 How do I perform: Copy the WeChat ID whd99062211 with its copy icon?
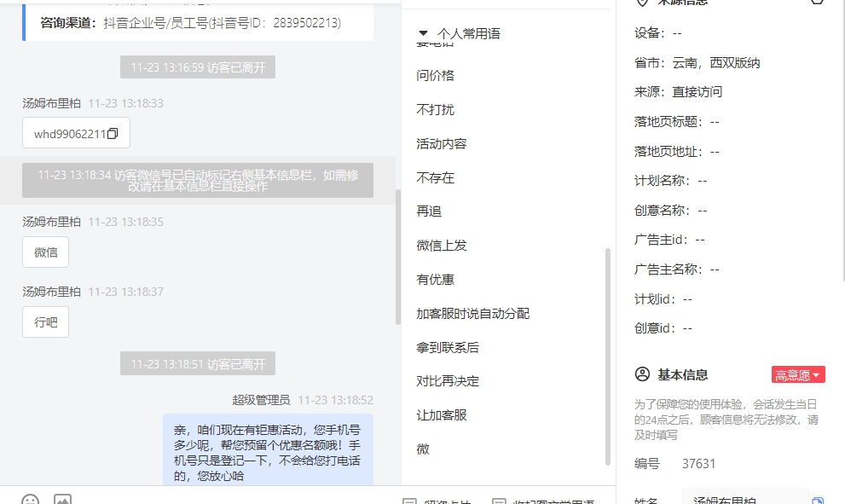click(x=113, y=133)
